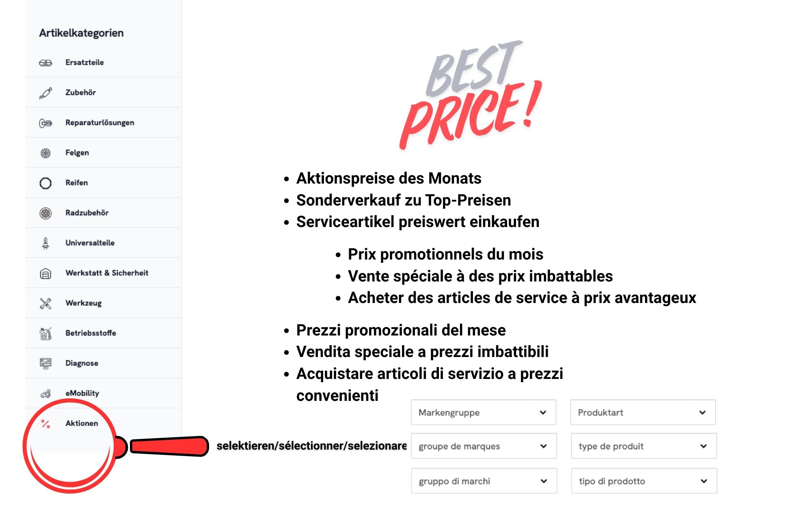Click the Felgen wheel rim icon

point(45,153)
